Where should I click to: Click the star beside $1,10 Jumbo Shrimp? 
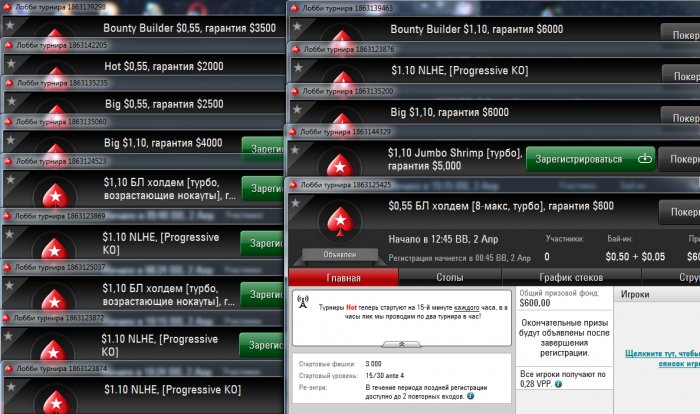point(295,150)
